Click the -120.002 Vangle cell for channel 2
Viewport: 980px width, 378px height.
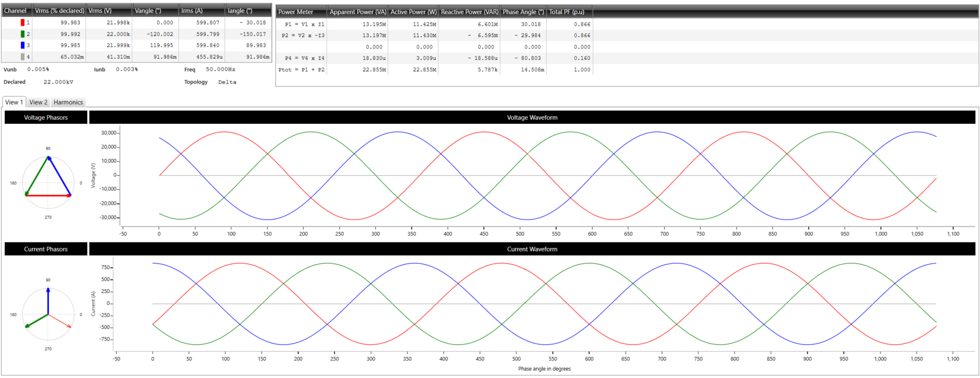(155, 34)
